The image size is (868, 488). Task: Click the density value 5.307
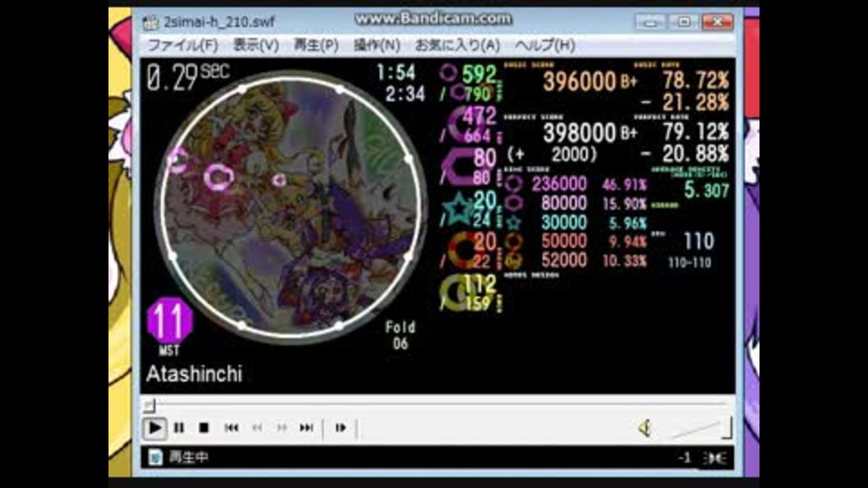(707, 191)
